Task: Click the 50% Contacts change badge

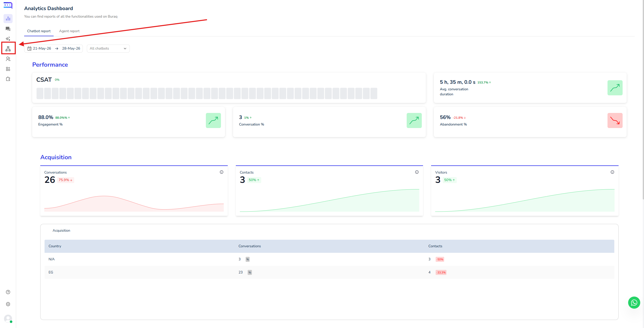Action: point(254,180)
